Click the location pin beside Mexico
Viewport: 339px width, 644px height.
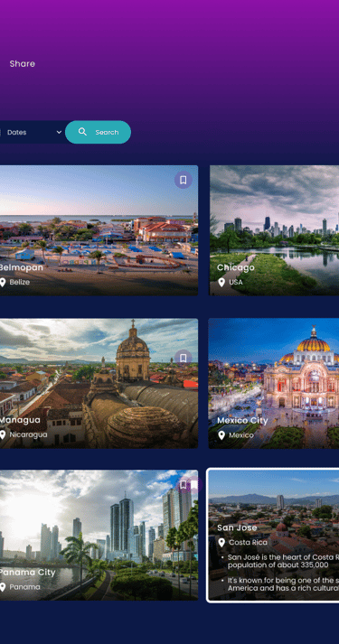(x=221, y=435)
